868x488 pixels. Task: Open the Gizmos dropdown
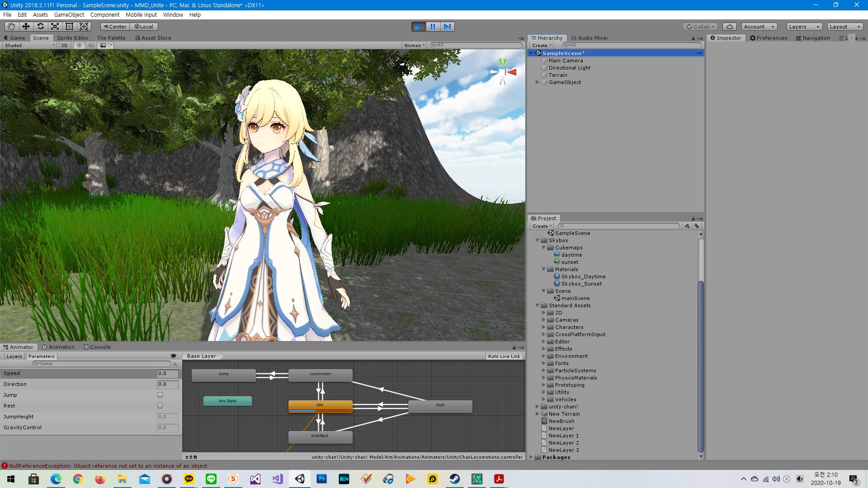[x=414, y=45]
